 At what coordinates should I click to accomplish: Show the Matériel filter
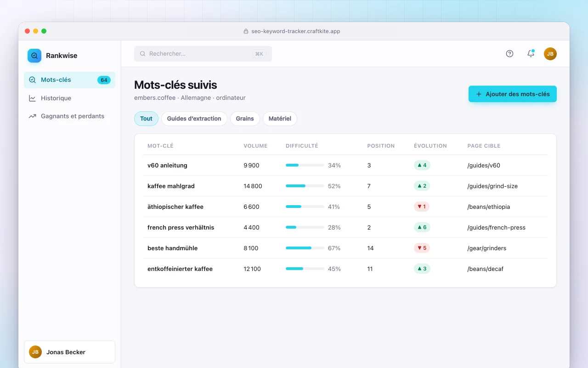pyautogui.click(x=280, y=119)
